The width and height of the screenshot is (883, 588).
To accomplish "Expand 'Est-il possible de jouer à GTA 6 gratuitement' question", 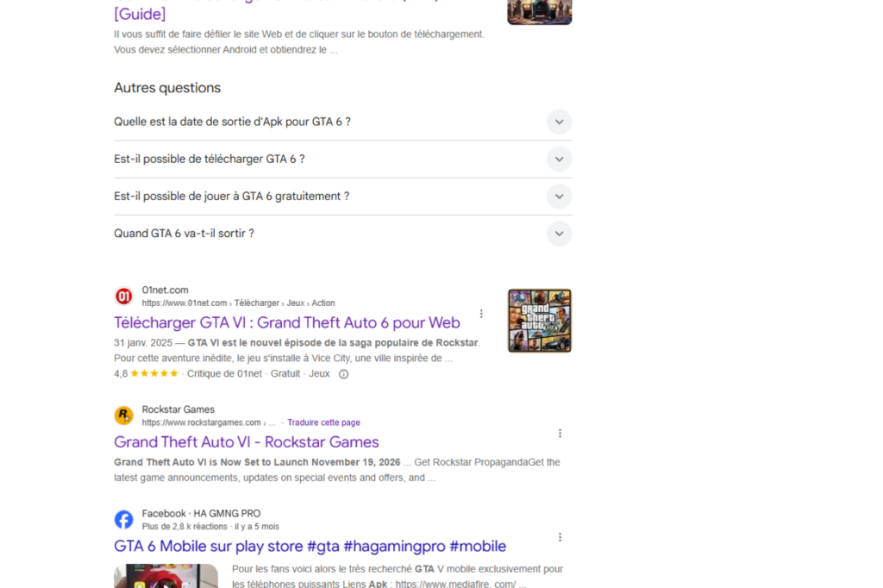I will point(342,197).
